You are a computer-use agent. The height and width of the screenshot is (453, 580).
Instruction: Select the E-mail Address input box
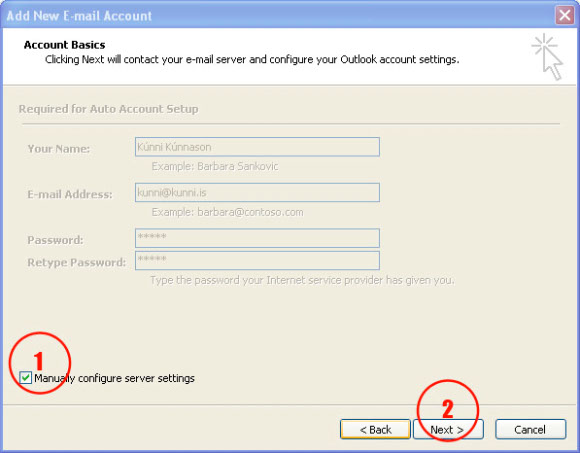[x=257, y=192]
